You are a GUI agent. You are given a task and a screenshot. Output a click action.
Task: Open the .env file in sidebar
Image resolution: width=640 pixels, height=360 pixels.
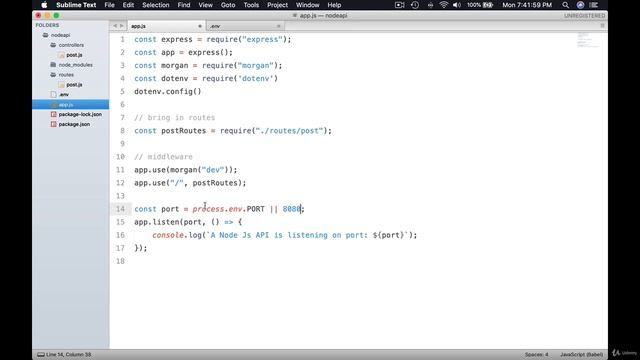64,94
